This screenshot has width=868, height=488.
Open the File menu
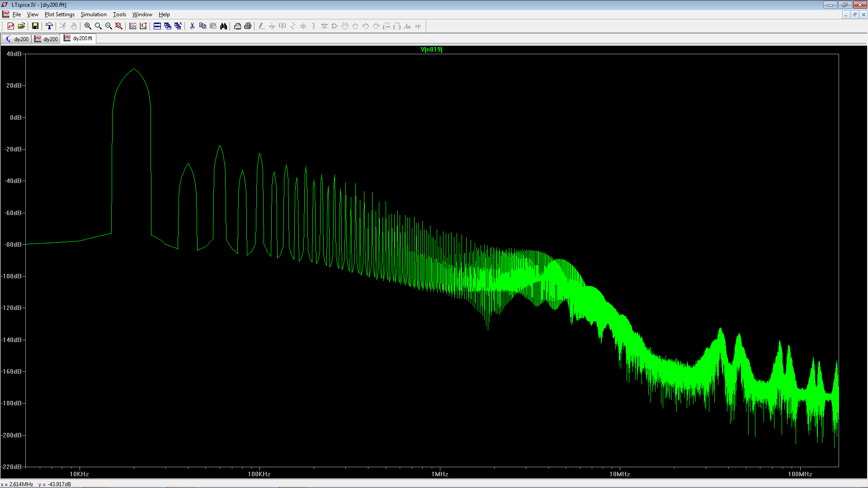pos(17,14)
